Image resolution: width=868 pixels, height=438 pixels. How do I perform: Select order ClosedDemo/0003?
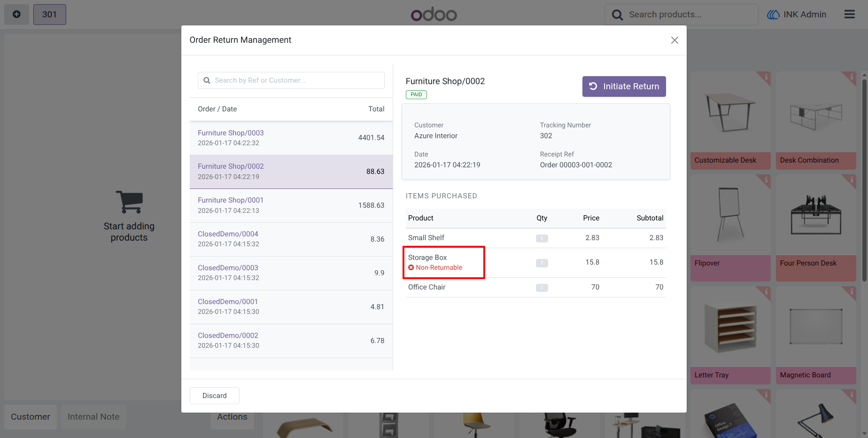coord(291,273)
